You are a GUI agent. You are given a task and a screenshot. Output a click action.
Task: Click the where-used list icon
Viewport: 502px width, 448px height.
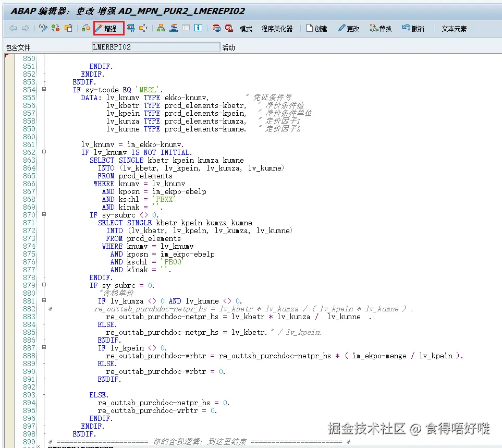click(x=85, y=28)
